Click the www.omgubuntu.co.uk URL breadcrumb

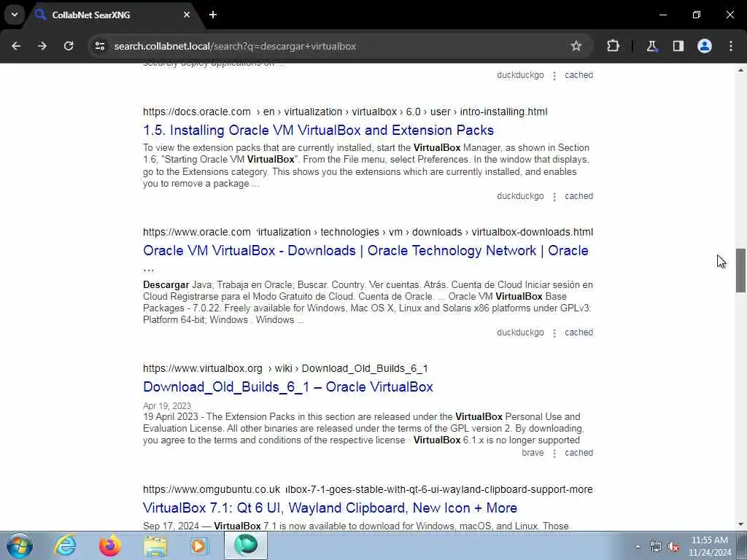368,489
